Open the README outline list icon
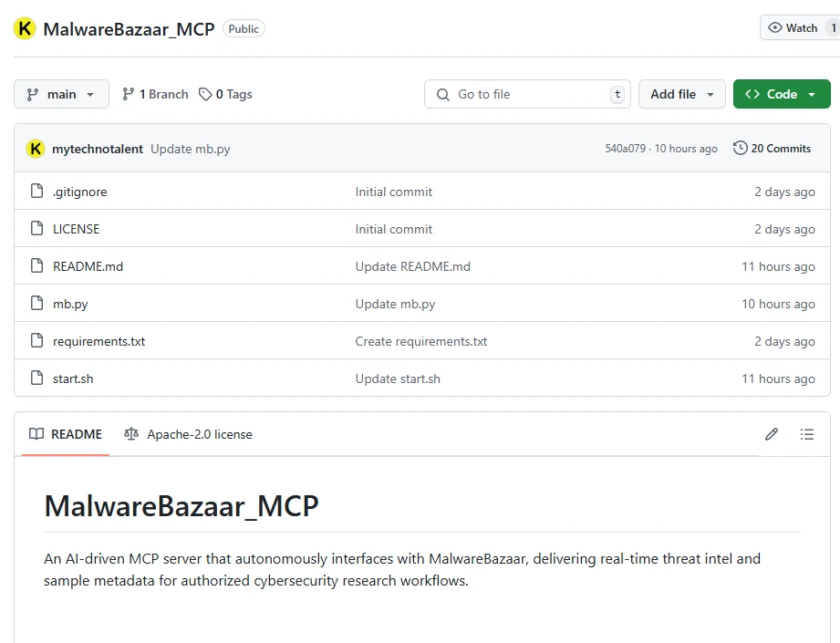The image size is (840, 643). 807,434
